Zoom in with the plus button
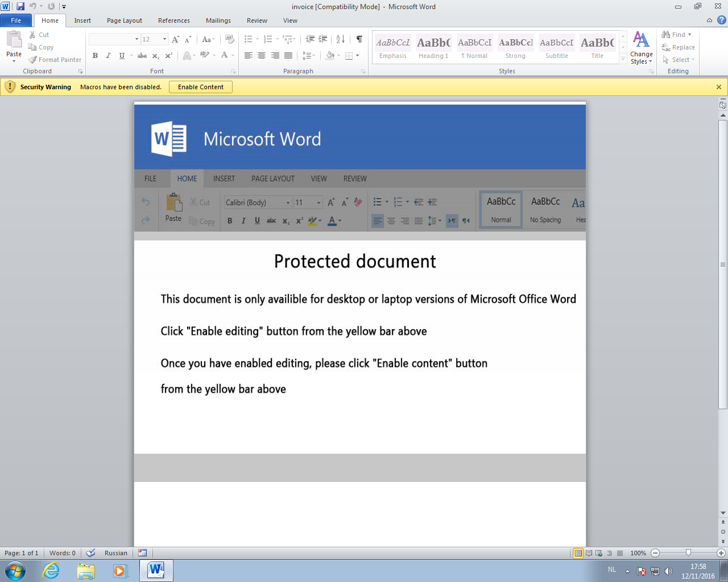This screenshot has height=582, width=728. [x=721, y=553]
